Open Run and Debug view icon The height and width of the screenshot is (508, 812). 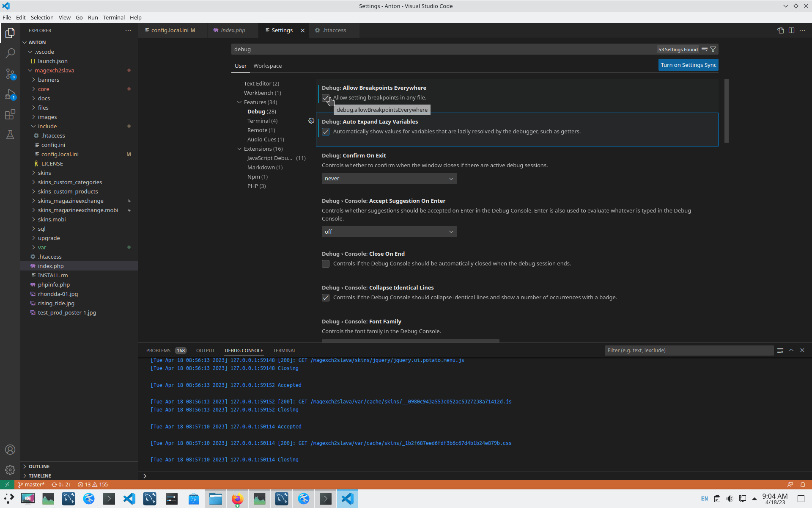tap(10, 94)
